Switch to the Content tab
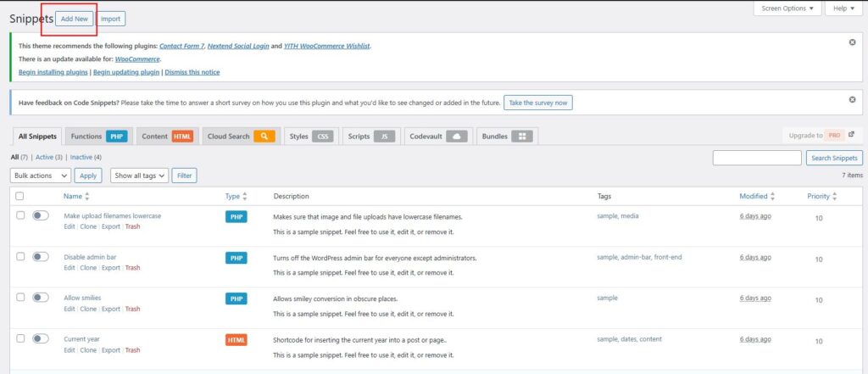 point(167,137)
